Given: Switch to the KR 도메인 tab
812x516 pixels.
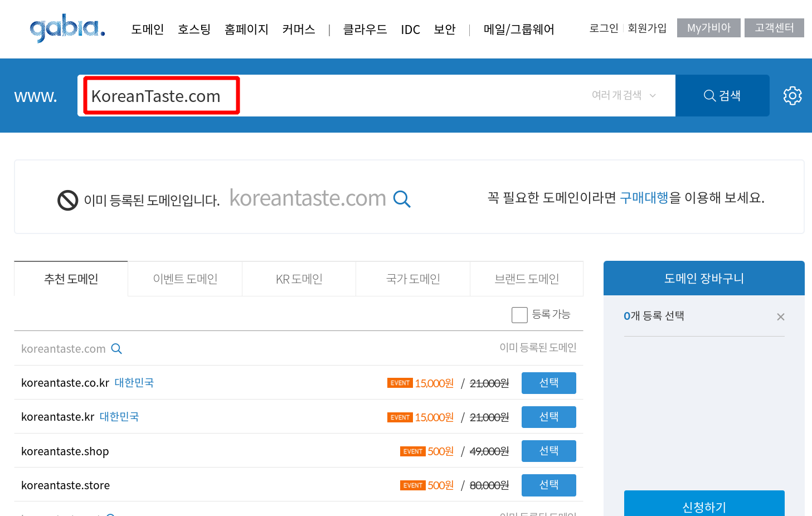Looking at the screenshot, I should tap(299, 279).
